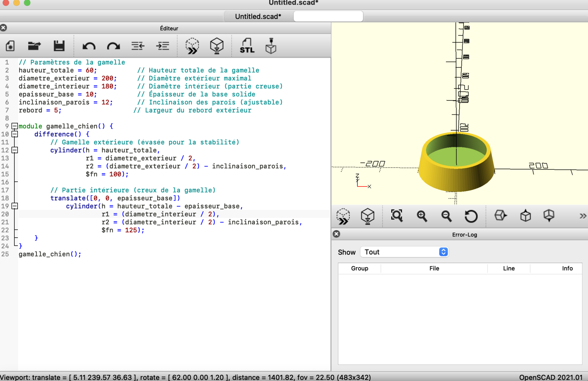Collapse the module gamelle_chien fold on line 9
This screenshot has height=381, width=588.
point(15,126)
